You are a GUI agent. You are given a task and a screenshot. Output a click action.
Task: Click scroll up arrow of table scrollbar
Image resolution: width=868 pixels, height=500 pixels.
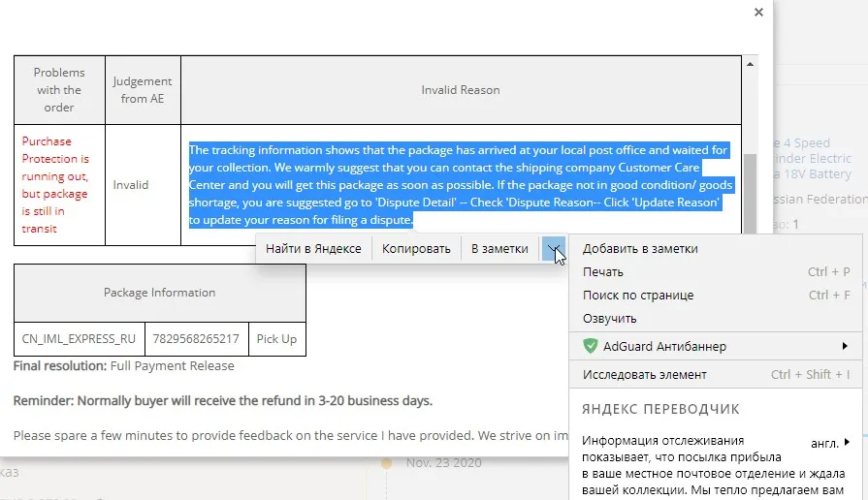(x=750, y=64)
